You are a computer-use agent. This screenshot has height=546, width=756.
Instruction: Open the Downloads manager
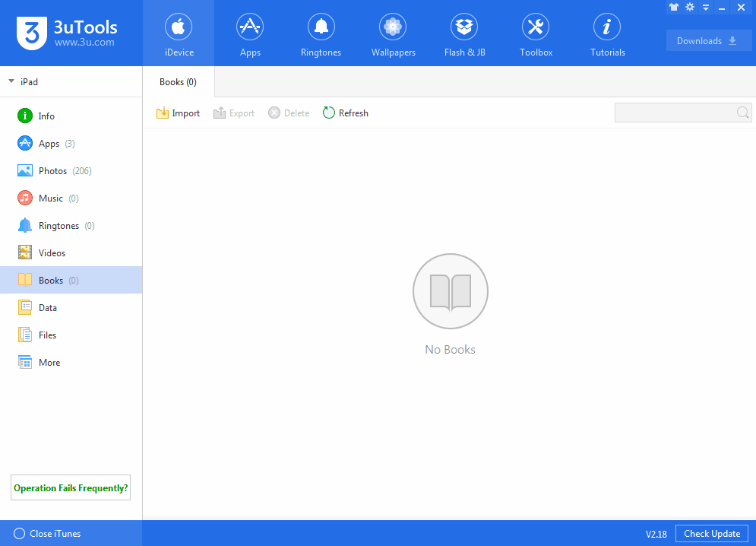click(x=709, y=40)
